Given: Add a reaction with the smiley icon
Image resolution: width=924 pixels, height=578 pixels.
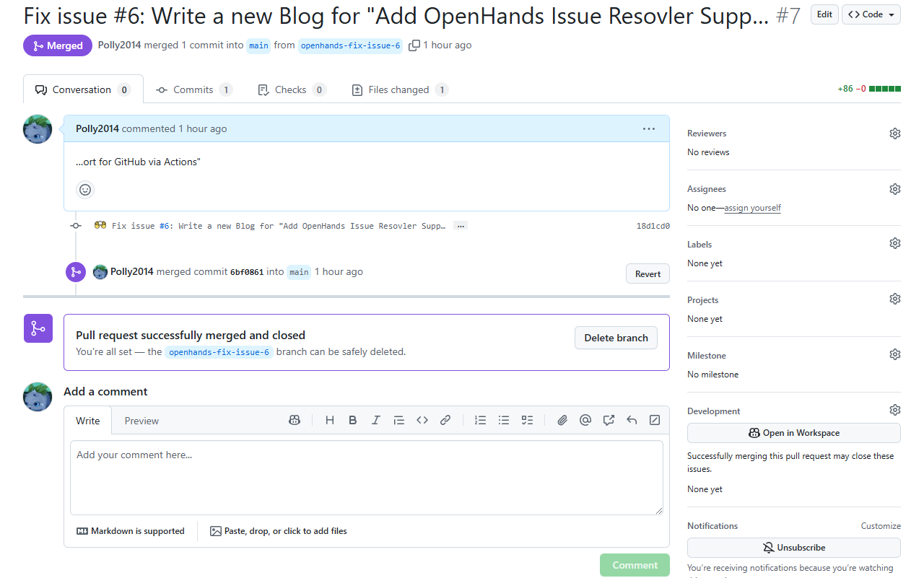Looking at the screenshot, I should 85,190.
